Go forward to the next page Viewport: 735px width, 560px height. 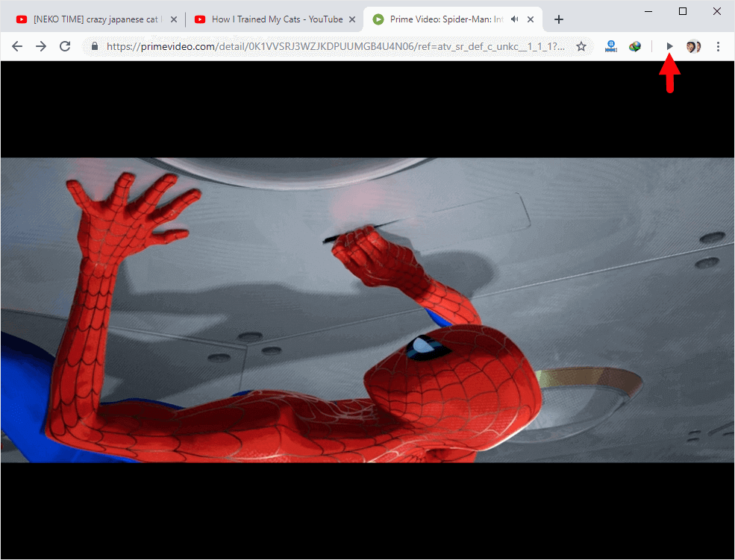41,46
